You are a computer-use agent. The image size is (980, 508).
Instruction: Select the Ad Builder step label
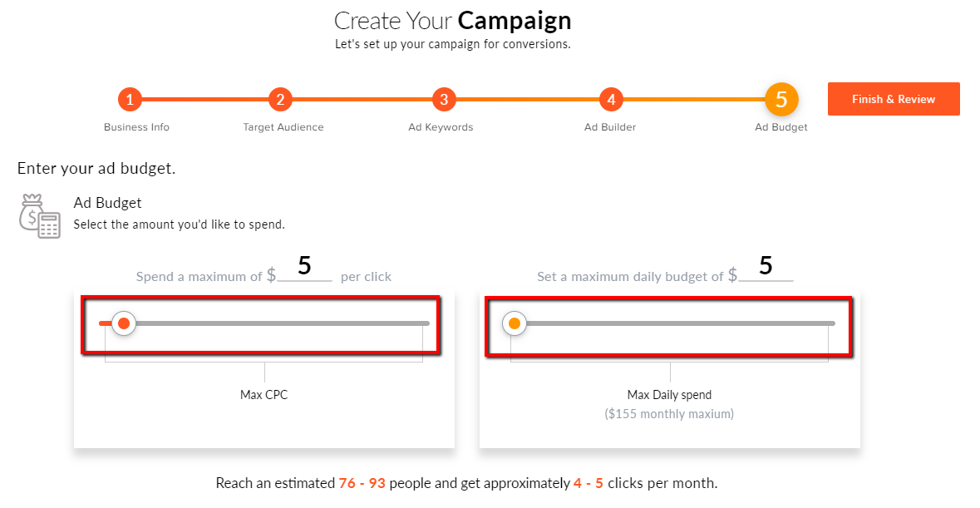click(610, 127)
